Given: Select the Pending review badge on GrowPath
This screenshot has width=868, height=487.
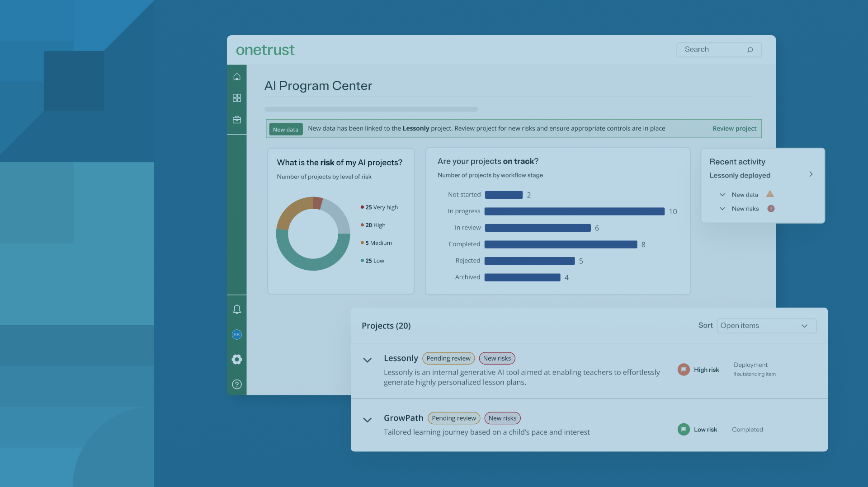Looking at the screenshot, I should coord(454,418).
